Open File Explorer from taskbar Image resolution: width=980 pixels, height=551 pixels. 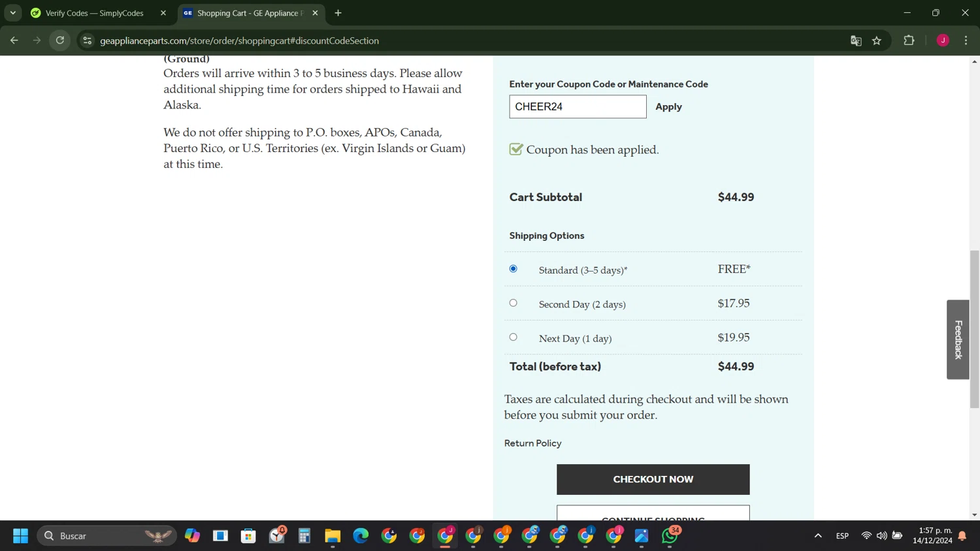333,536
